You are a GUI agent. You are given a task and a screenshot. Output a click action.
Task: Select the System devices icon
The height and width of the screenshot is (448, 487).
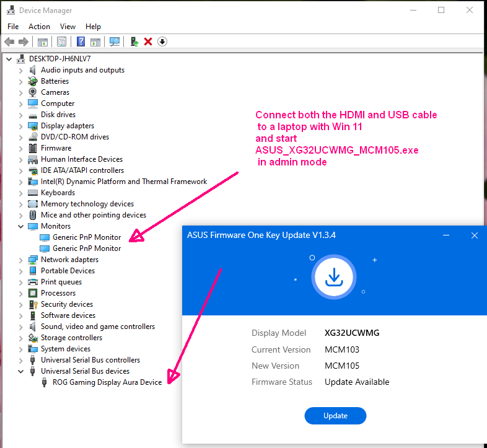coord(33,349)
